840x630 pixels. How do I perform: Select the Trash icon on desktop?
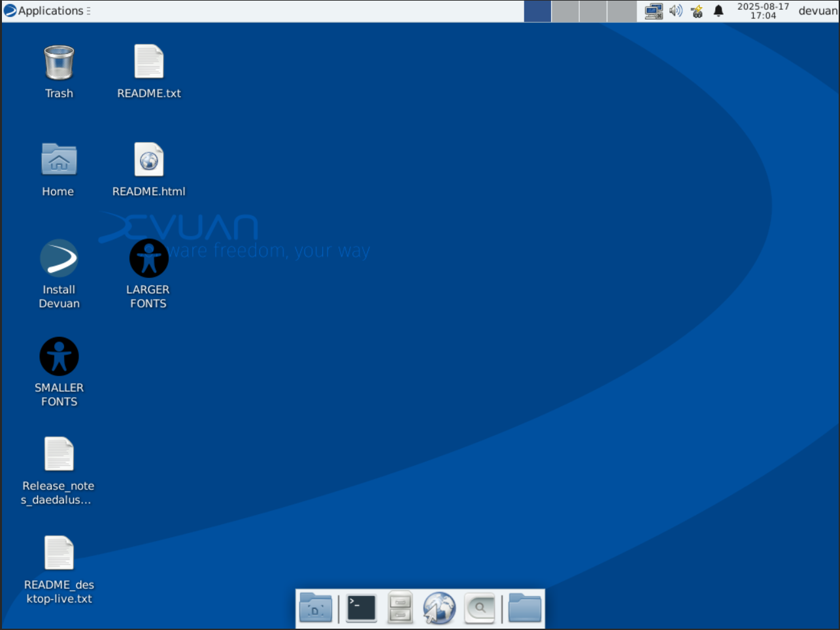tap(59, 63)
